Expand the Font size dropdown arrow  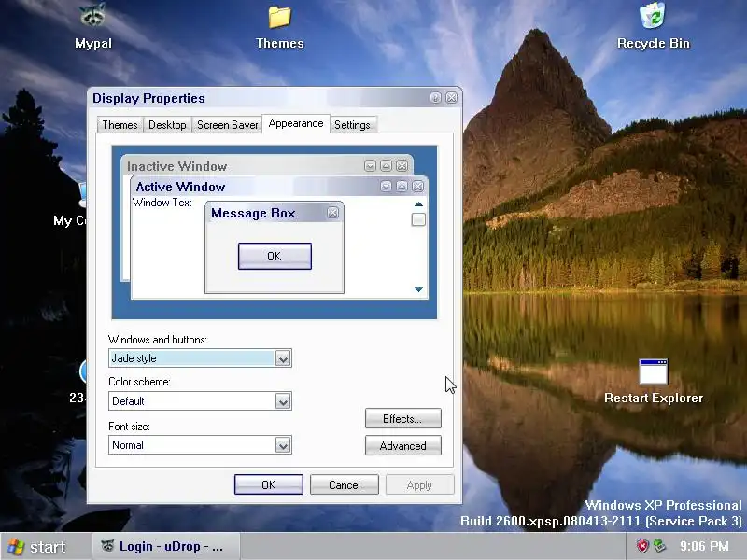click(283, 445)
